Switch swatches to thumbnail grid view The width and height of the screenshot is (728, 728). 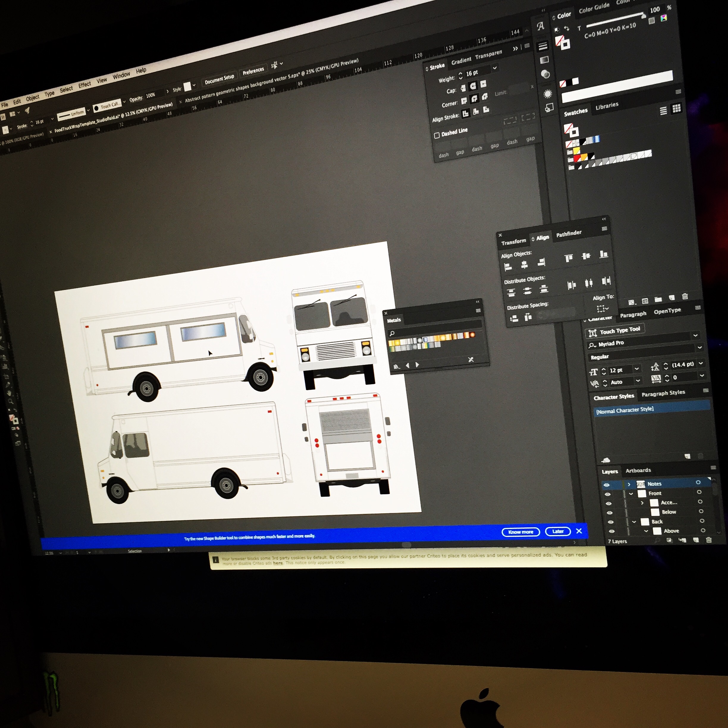click(x=677, y=109)
